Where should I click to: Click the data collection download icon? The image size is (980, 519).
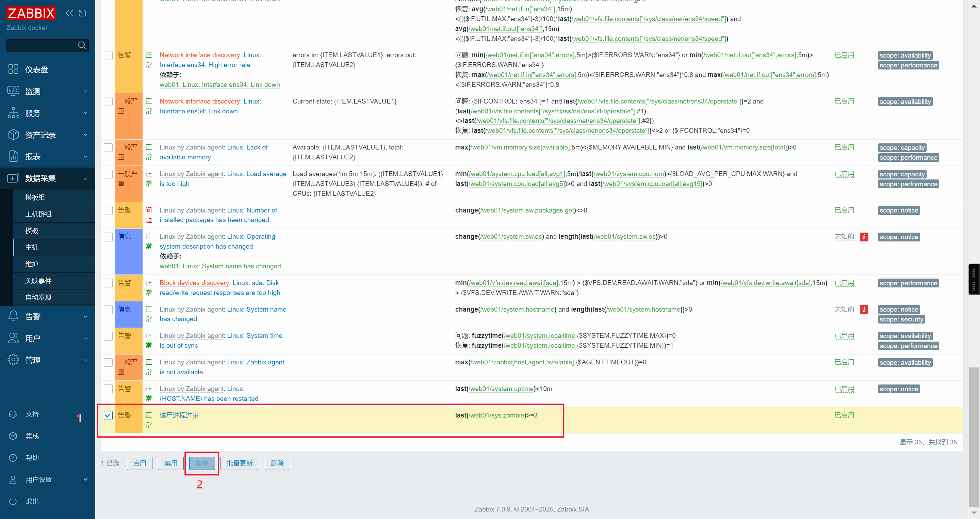pyautogui.click(x=13, y=178)
